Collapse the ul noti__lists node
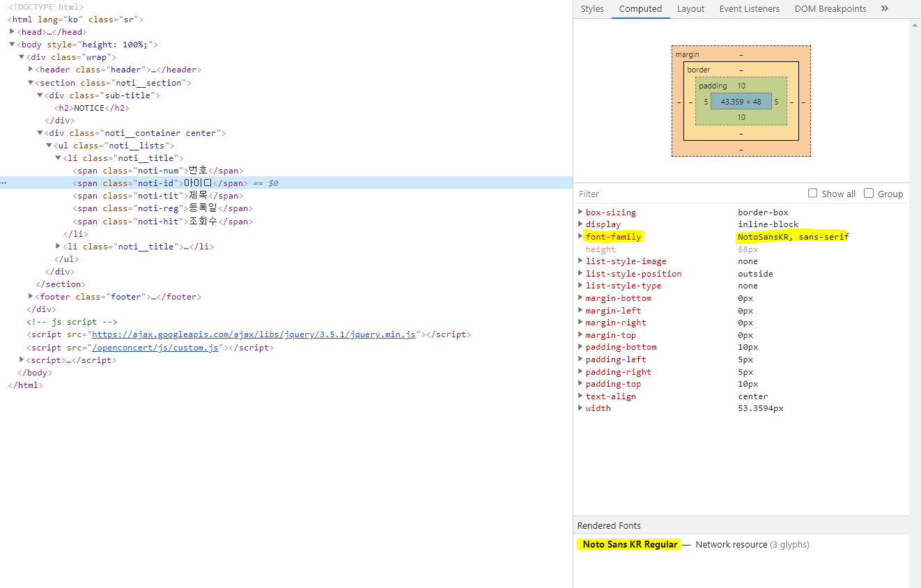This screenshot has width=921, height=588. tap(49, 145)
